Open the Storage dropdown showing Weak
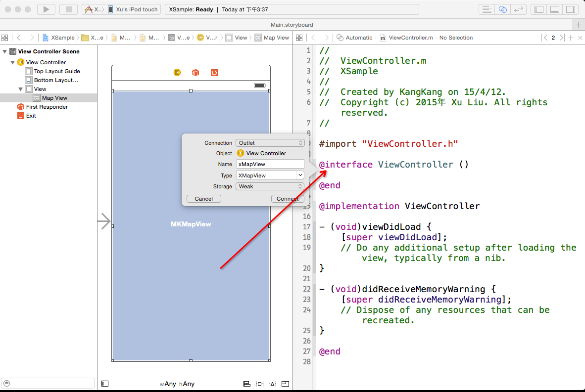585x392 pixels. [270, 186]
